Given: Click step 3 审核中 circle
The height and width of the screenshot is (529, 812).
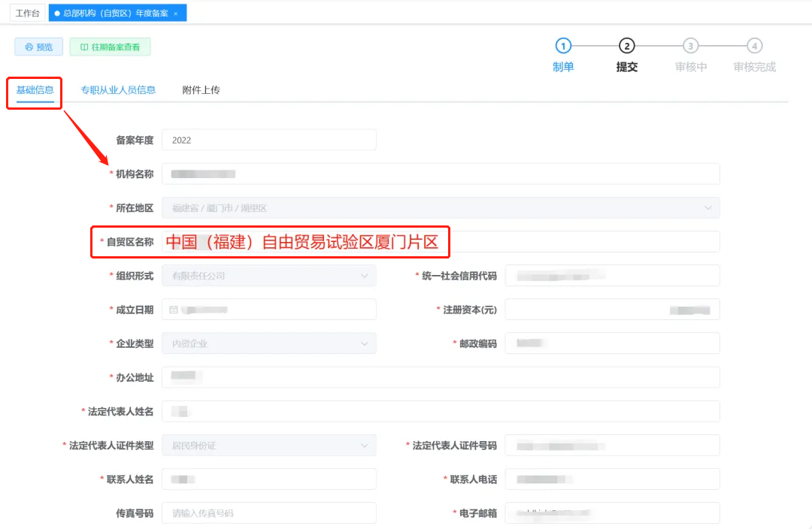Looking at the screenshot, I should pyautogui.click(x=690, y=46).
